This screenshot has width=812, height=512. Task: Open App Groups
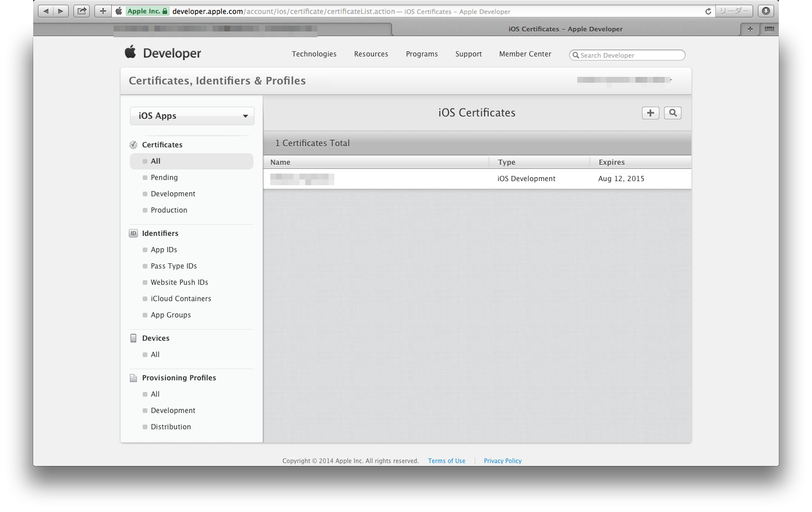[171, 315]
